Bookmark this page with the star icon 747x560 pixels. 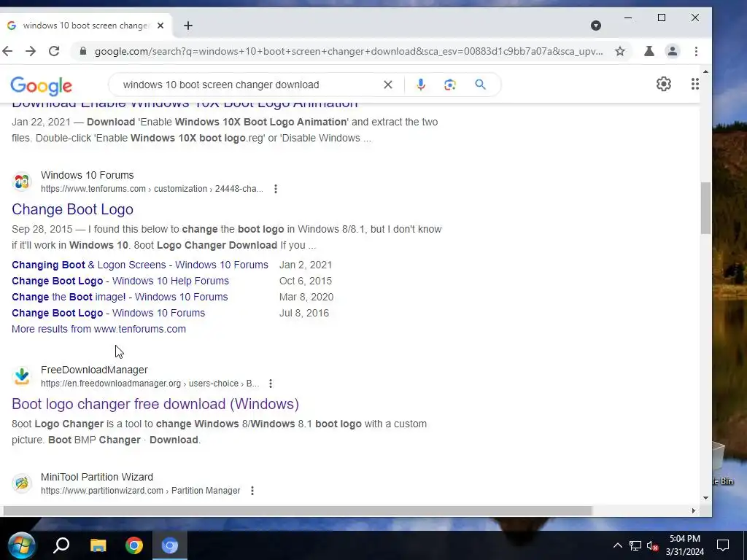[620, 51]
